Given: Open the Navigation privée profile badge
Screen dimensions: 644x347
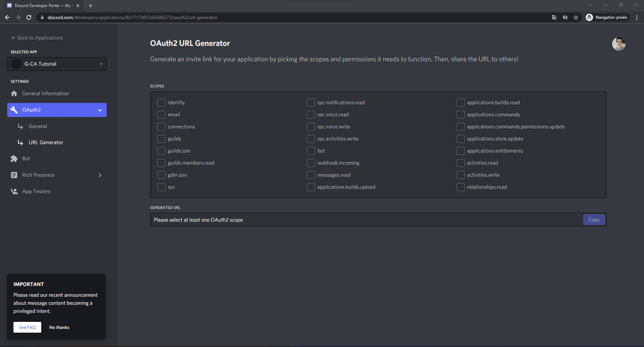Looking at the screenshot, I should (x=607, y=17).
